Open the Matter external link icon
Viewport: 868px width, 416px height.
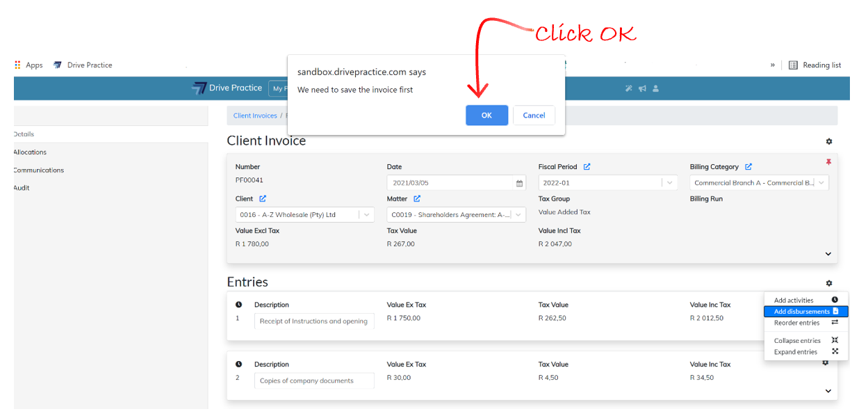pos(417,199)
